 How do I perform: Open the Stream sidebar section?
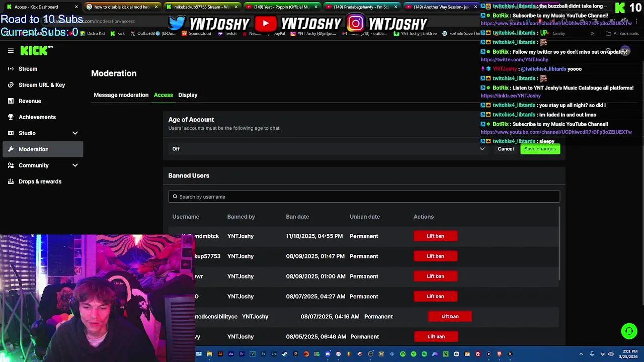coord(43,69)
